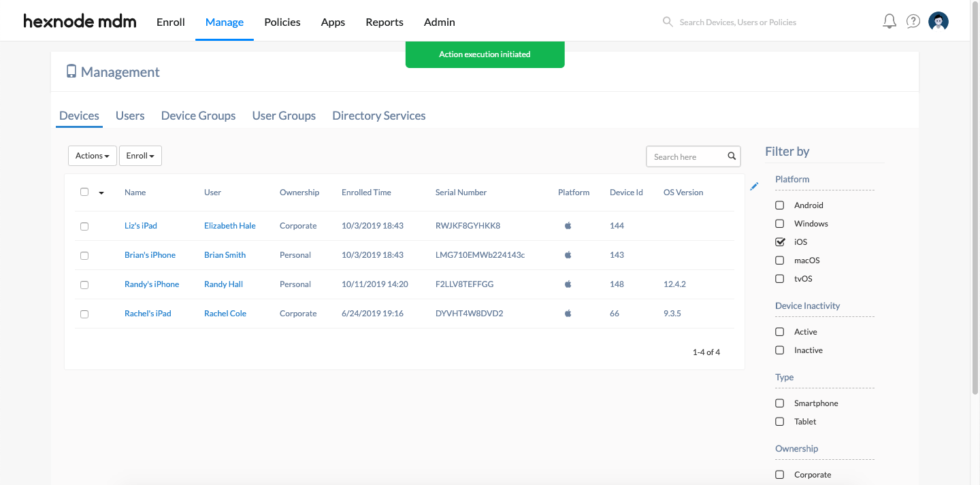Enable the tvOS platform filter
Viewport: 980px width, 485px height.
780,279
